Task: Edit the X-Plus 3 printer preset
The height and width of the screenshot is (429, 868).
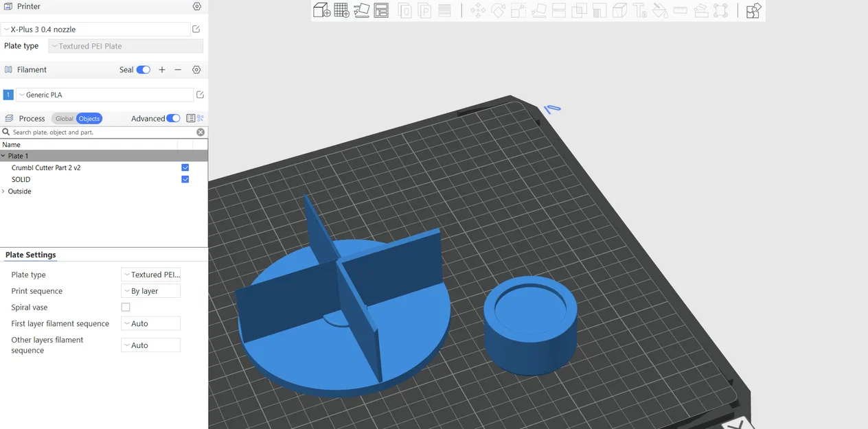Action: click(x=196, y=29)
